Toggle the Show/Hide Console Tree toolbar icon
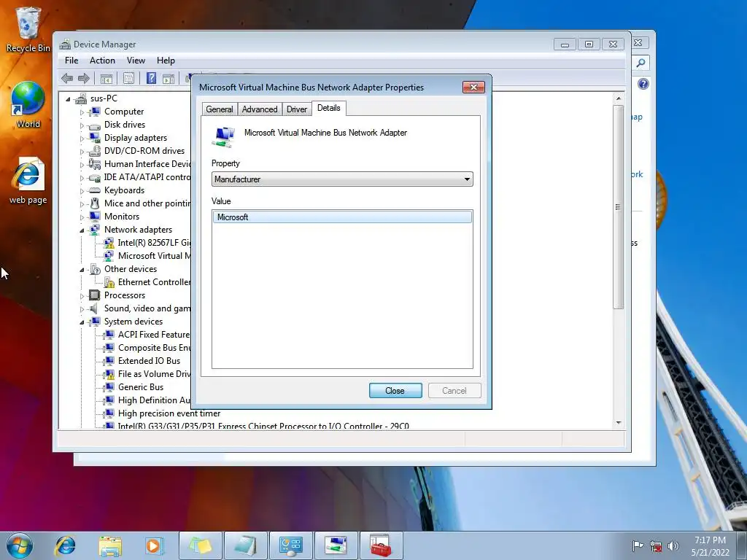 [107, 78]
